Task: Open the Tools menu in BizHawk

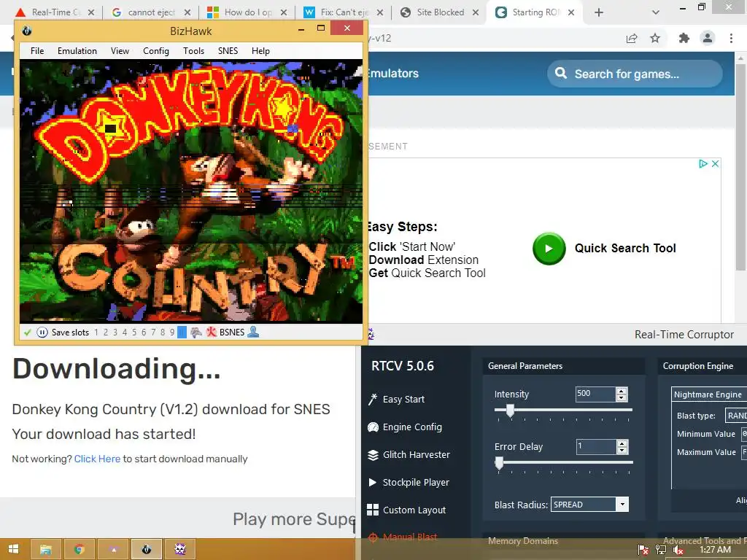Action: [193, 51]
